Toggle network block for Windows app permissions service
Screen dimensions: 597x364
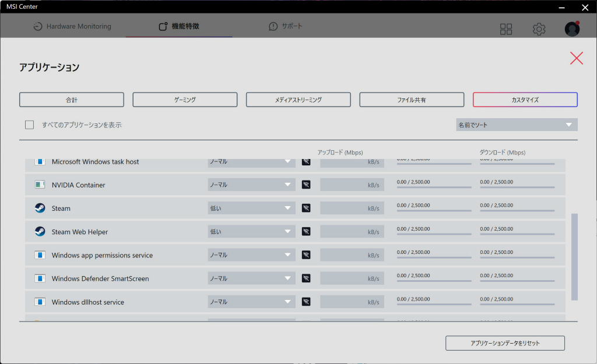(x=306, y=255)
